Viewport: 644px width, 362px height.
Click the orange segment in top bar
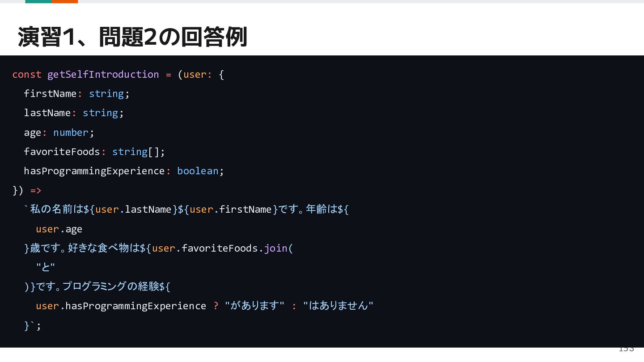(x=65, y=1)
